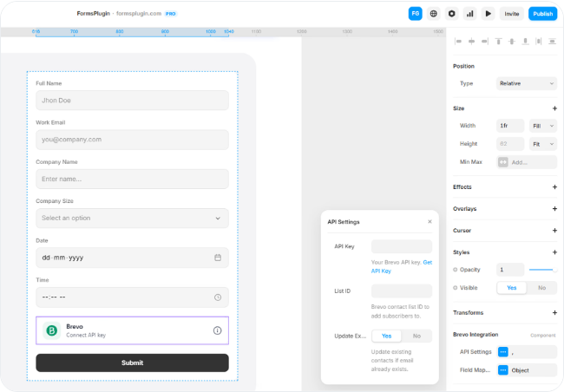Add a Cursor with plus icon
This screenshot has width=564, height=392.
(554, 230)
